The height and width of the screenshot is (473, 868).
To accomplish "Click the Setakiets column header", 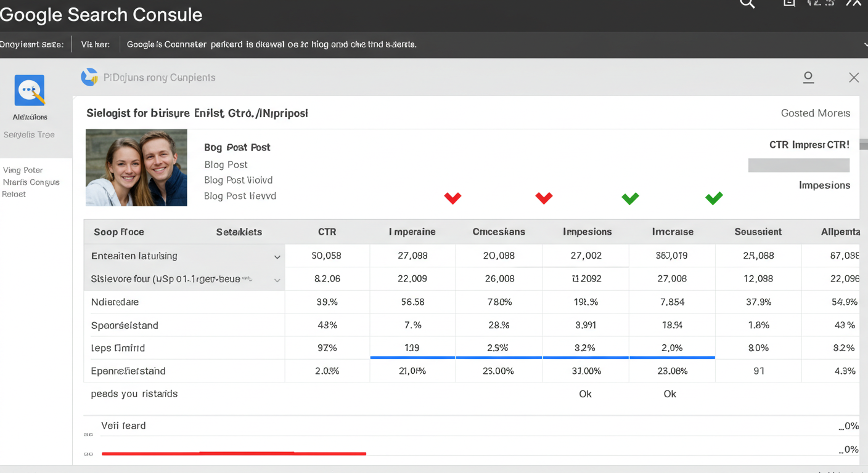I will tap(239, 232).
